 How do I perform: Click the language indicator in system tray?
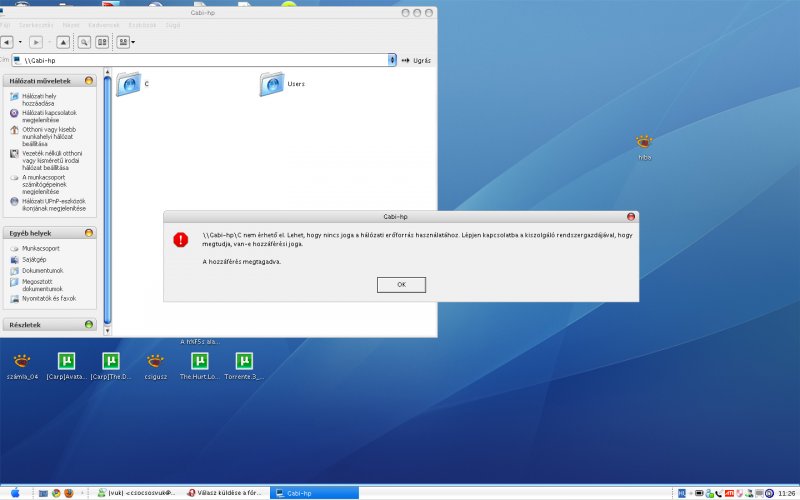click(x=681, y=493)
